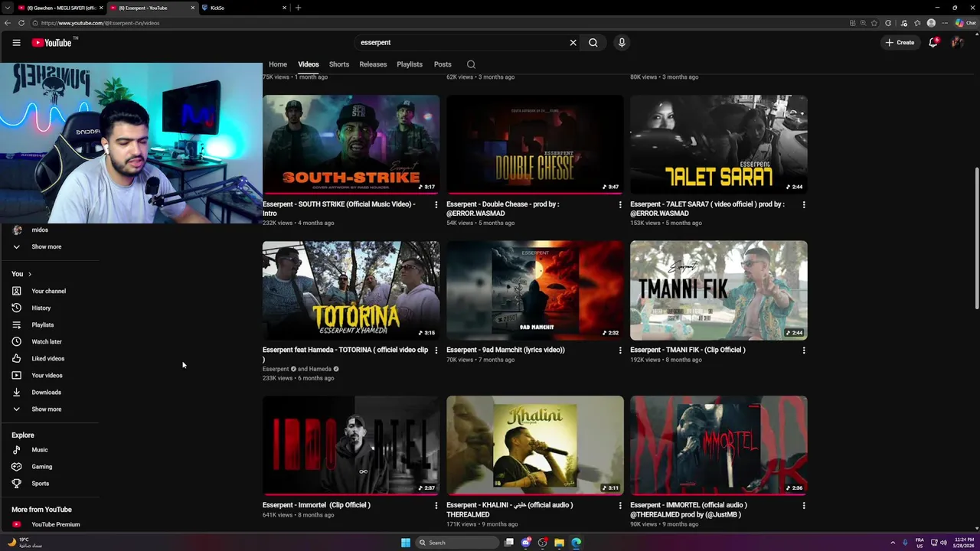
Task: Expand the You section chevron
Action: [x=30, y=274]
